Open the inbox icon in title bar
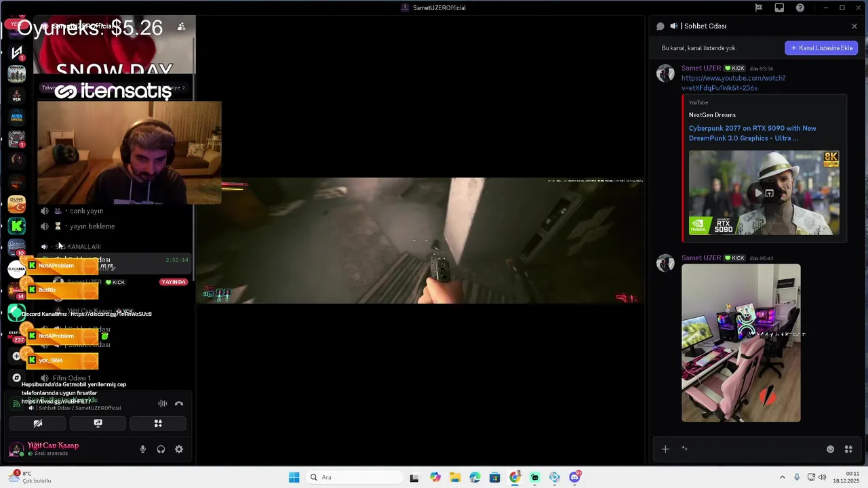868x488 pixels. (x=779, y=8)
